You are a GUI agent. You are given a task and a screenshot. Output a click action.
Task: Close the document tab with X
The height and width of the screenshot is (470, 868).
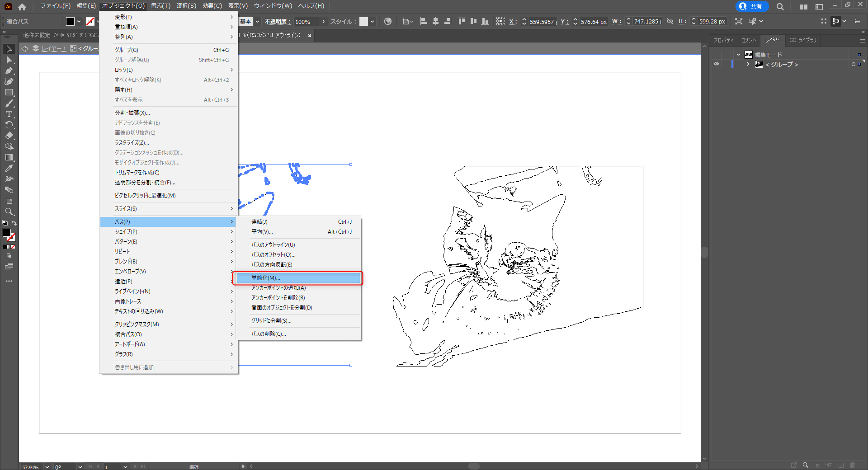pos(310,35)
